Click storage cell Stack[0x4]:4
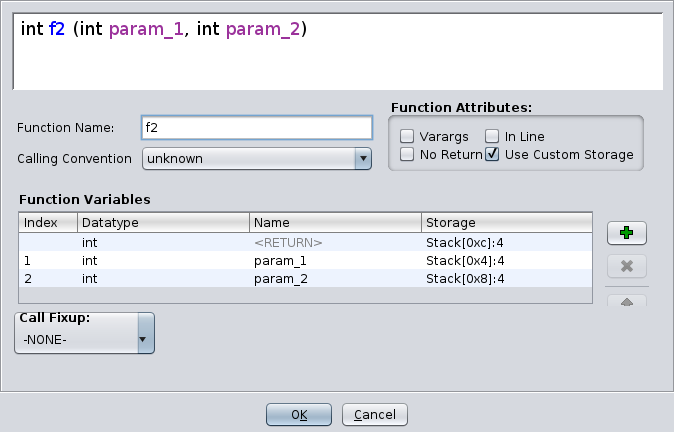 click(x=507, y=260)
